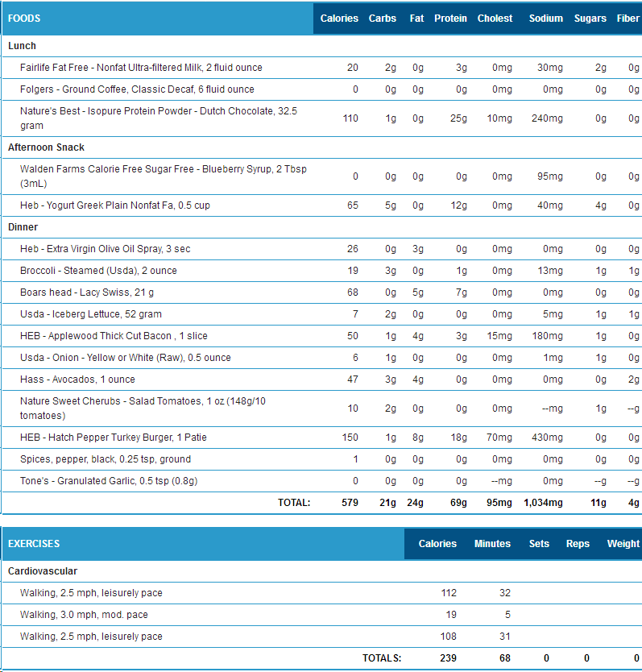Click the 180mg sodium value for Bacon

(547, 336)
